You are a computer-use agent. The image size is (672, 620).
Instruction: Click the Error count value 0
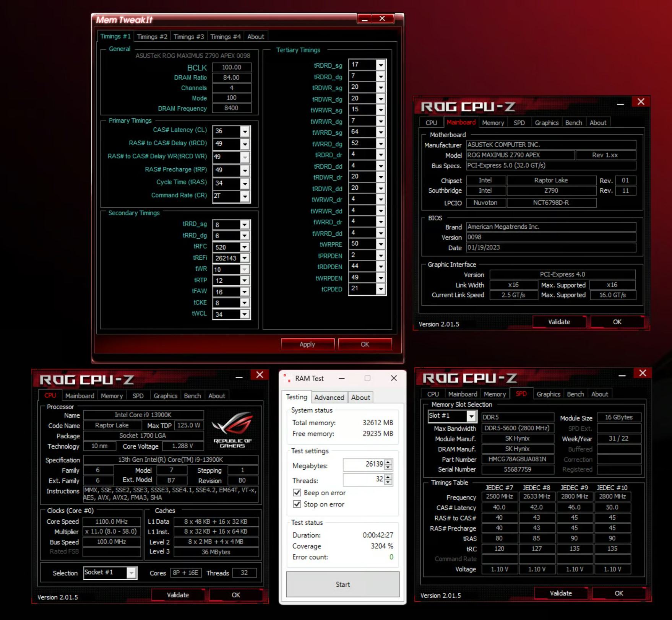[x=391, y=557]
